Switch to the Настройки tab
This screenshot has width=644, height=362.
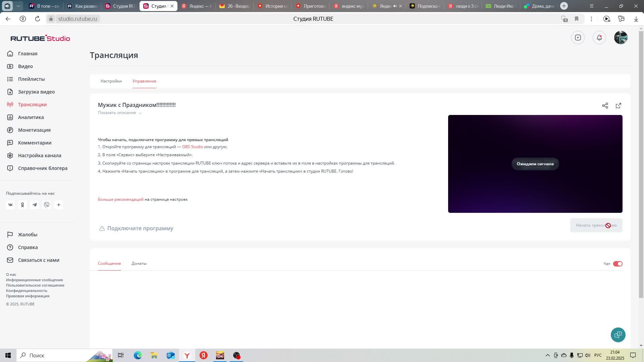click(x=111, y=81)
